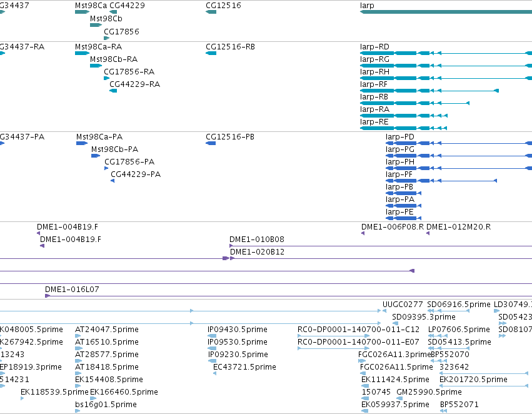This screenshot has width=532, height=414.
Task: Click the IP09530.5prime label
Action: coord(238,342)
